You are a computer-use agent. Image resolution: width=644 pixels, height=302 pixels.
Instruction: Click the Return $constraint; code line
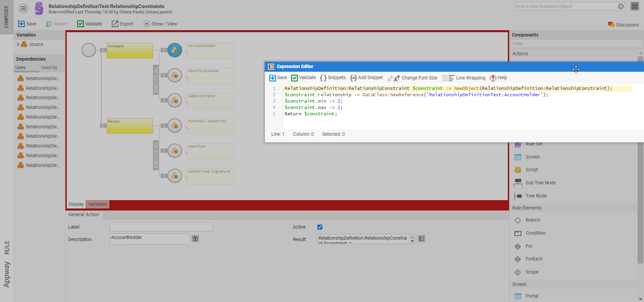(x=311, y=114)
